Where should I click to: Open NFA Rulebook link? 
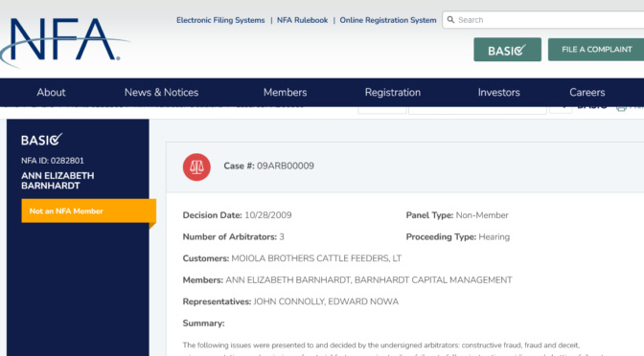click(x=302, y=20)
